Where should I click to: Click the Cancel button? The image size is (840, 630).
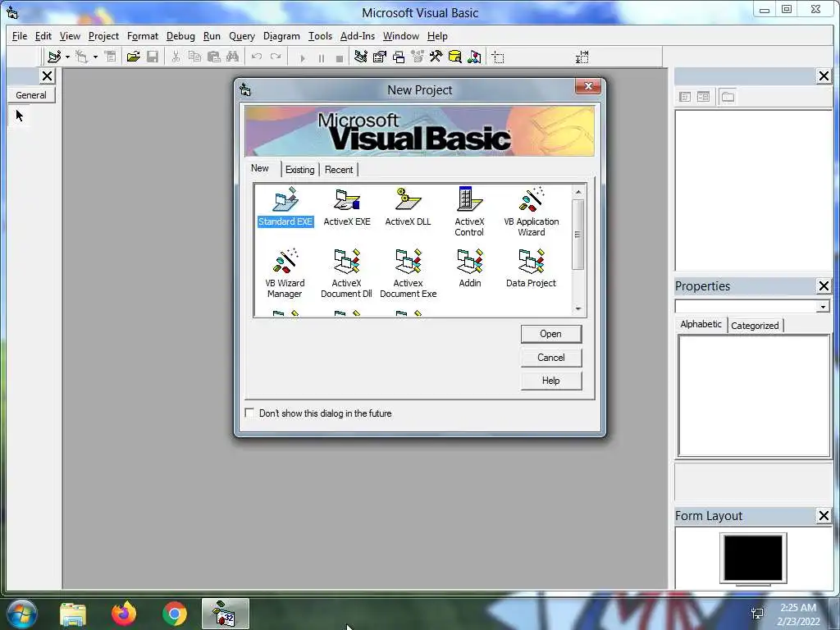point(550,358)
